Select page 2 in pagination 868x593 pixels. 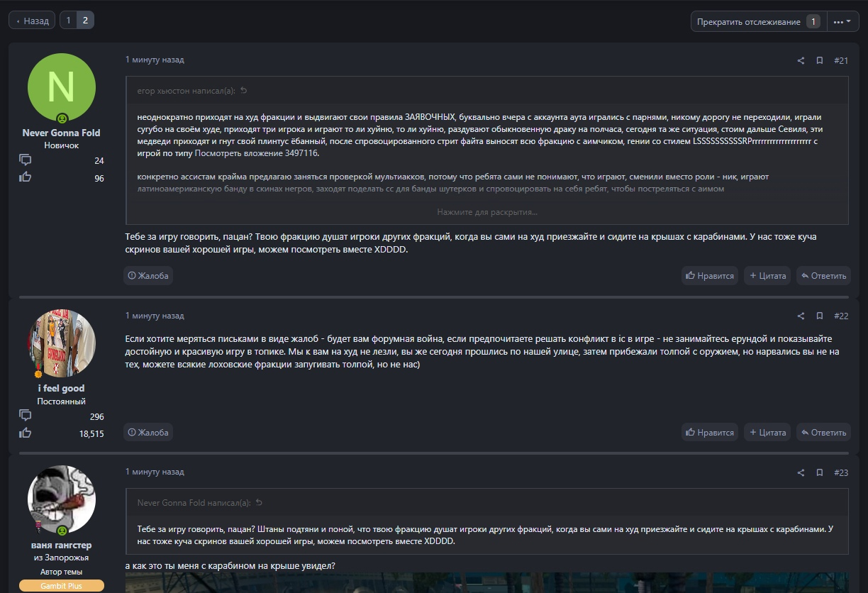85,21
